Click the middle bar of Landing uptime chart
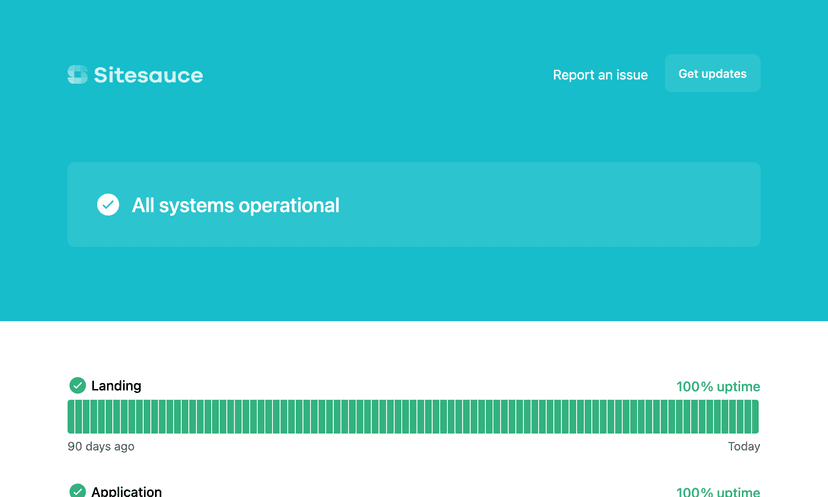 (x=413, y=417)
